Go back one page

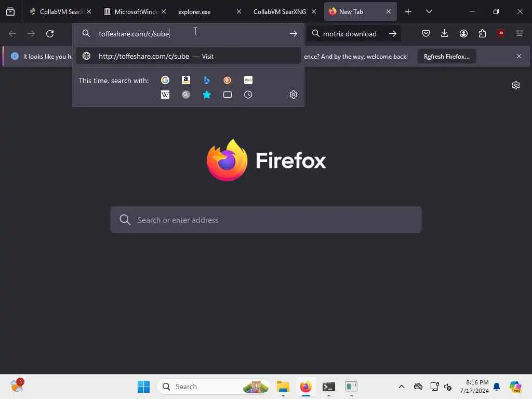click(x=12, y=34)
